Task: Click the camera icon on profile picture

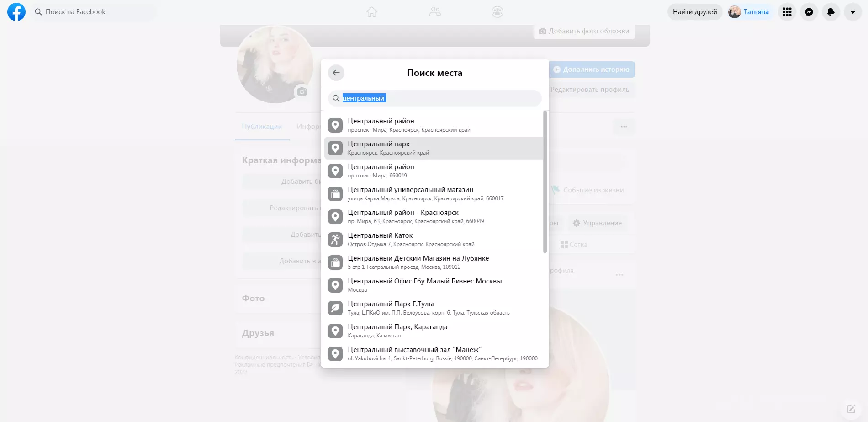Action: click(302, 92)
